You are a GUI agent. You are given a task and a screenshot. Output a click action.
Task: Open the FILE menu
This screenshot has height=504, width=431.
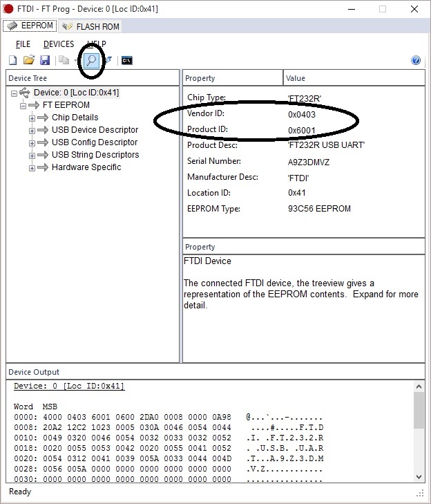tap(23, 44)
